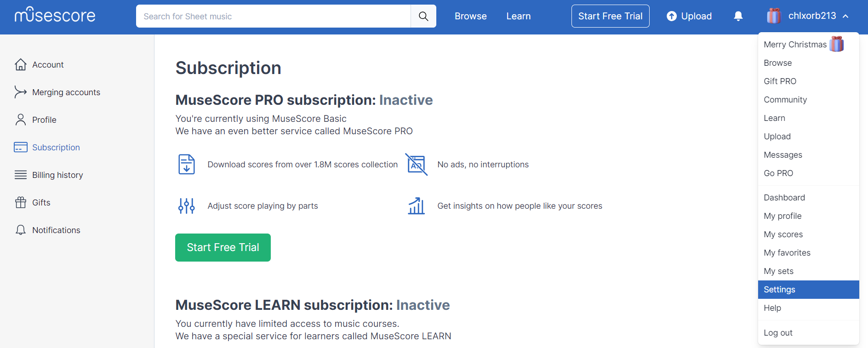Viewport: 868px width, 348px height.
Task: Open My scores from dropdown
Action: tap(809, 234)
